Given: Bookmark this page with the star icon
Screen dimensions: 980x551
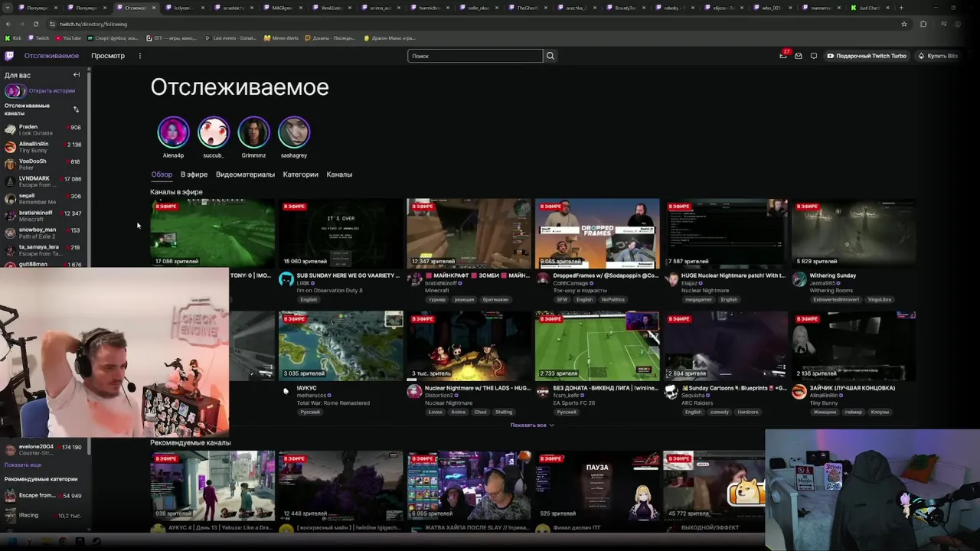Looking at the screenshot, I should coord(904,24).
